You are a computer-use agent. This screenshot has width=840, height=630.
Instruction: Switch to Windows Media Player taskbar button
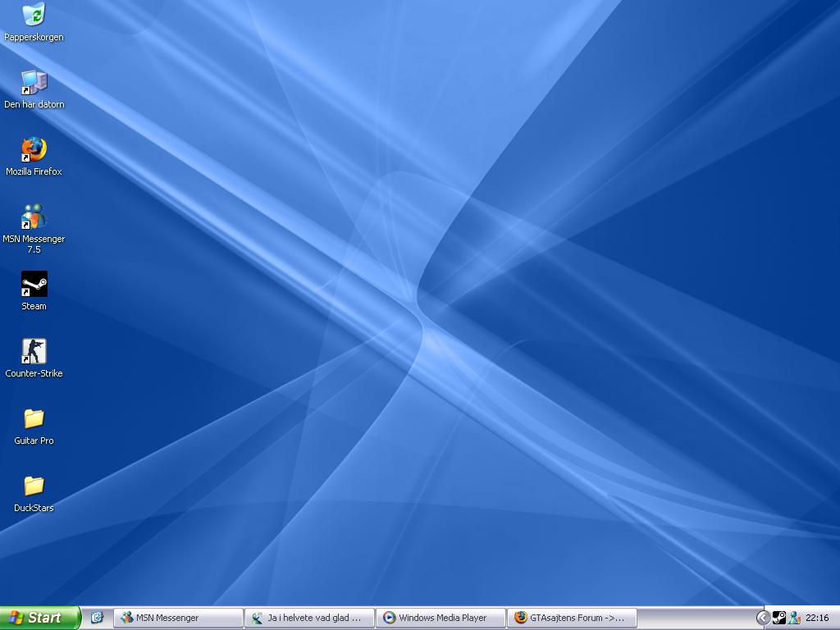(x=441, y=618)
